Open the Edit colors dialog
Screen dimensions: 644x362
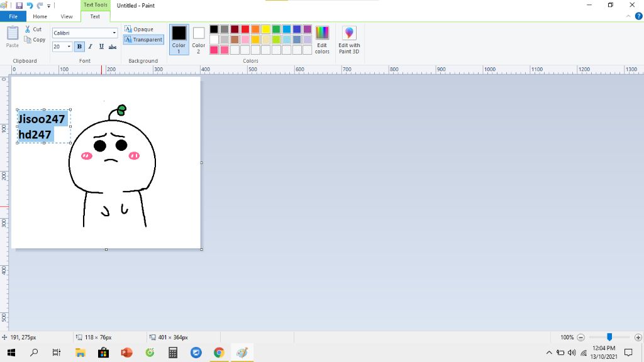click(322, 40)
